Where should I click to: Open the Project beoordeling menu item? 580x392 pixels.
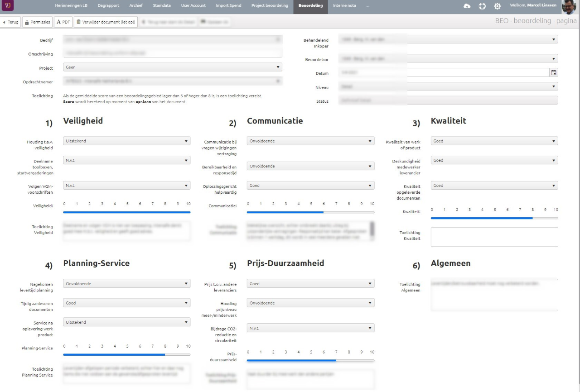(270, 5)
